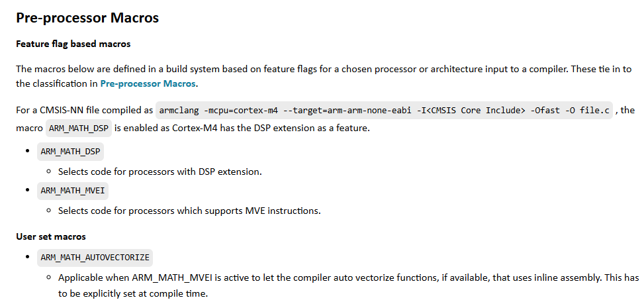Click the Feature flag based macros subheading
This screenshot has height=300, width=644.
(73, 44)
